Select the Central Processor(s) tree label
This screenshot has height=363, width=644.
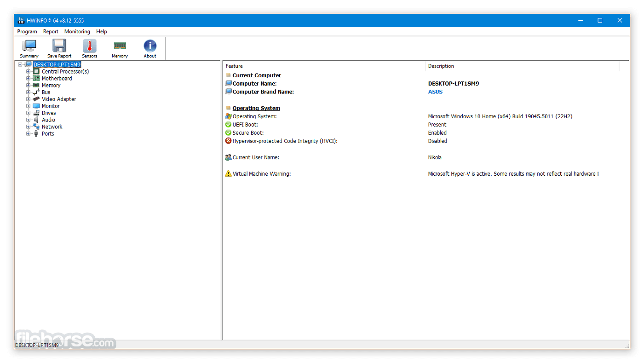pyautogui.click(x=65, y=71)
